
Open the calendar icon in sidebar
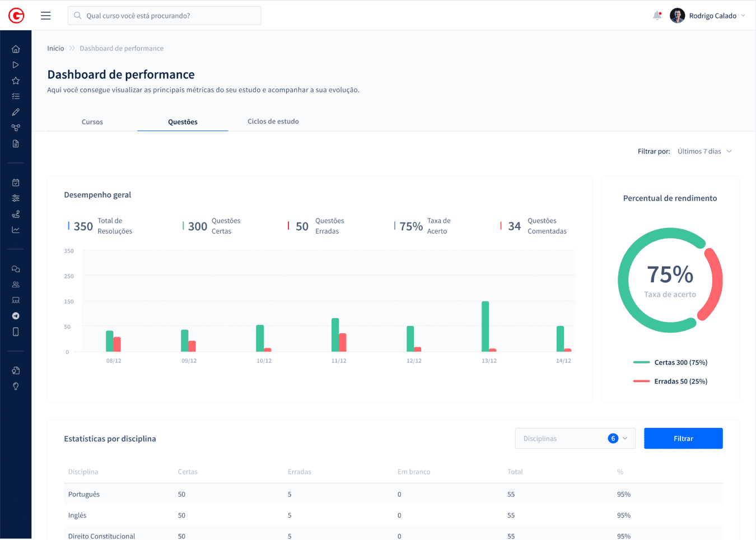pyautogui.click(x=16, y=183)
